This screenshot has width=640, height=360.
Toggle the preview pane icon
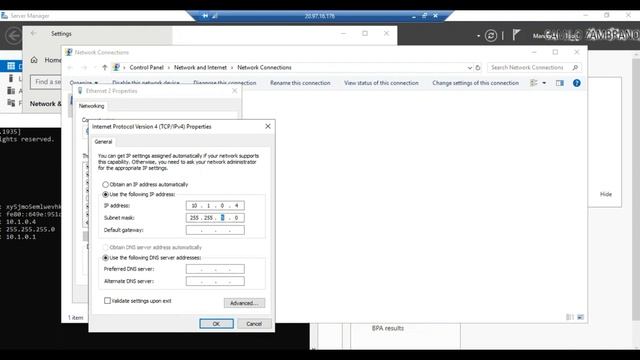[x=560, y=83]
